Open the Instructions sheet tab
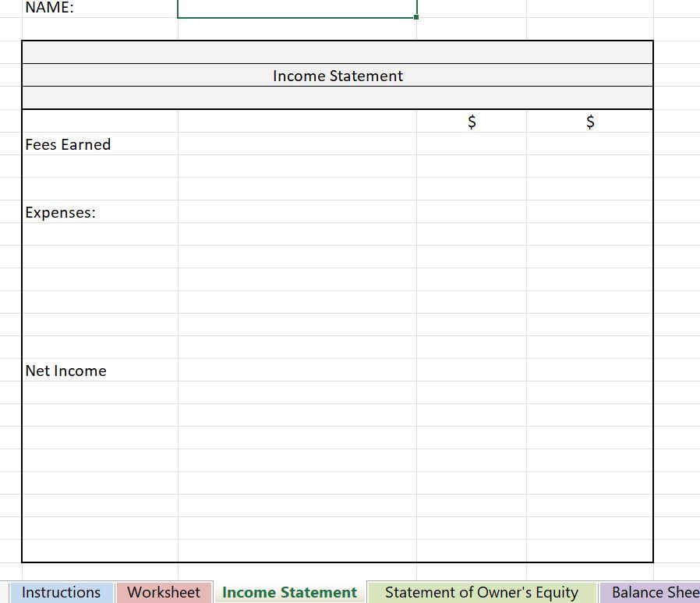 pyautogui.click(x=61, y=592)
